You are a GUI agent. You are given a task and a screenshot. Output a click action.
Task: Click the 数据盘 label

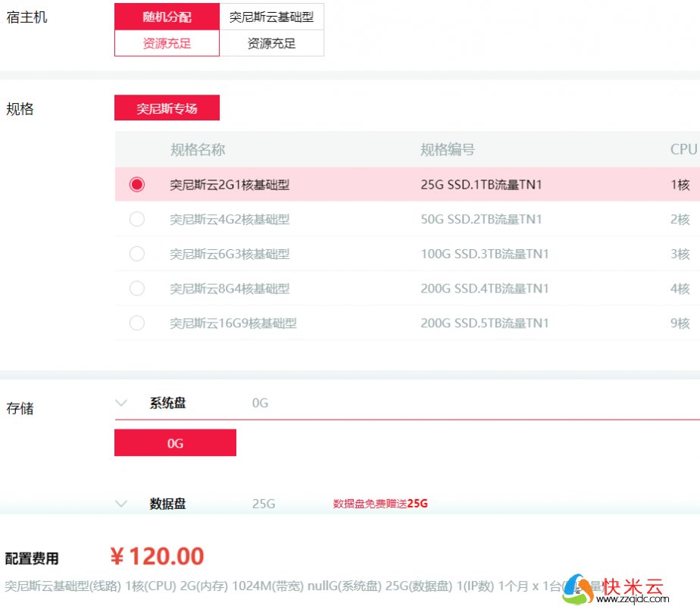point(168,504)
